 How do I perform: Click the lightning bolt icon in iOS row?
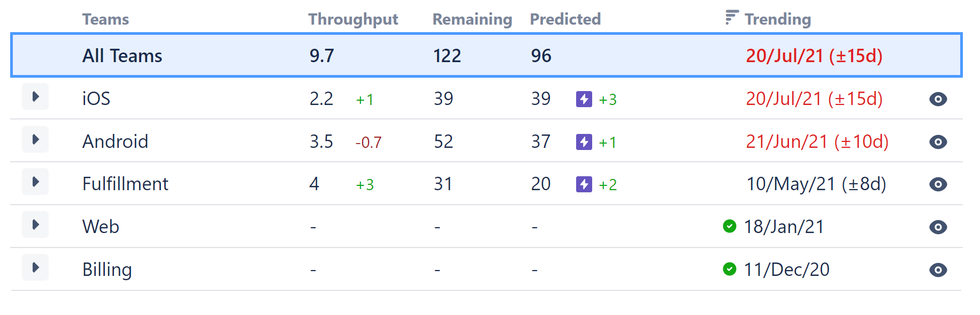585,99
